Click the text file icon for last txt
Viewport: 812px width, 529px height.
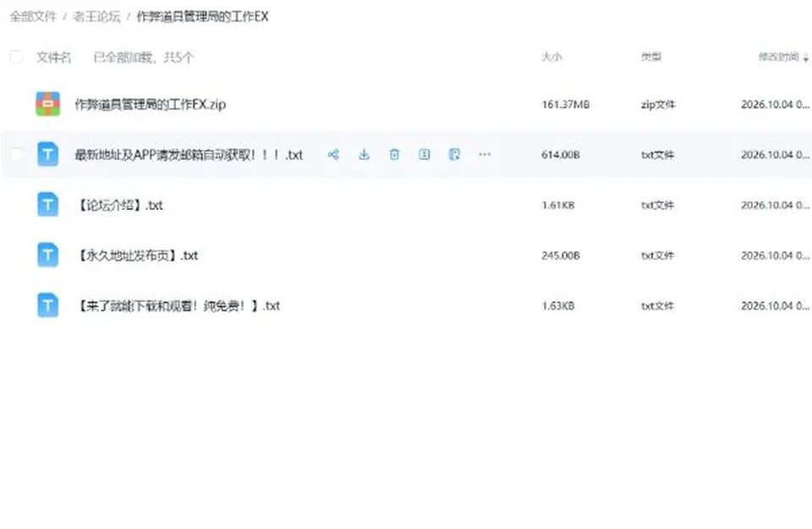[47, 306]
